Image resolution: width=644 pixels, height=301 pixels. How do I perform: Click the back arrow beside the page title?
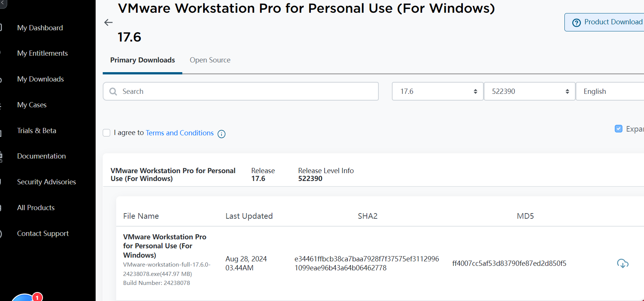[108, 22]
